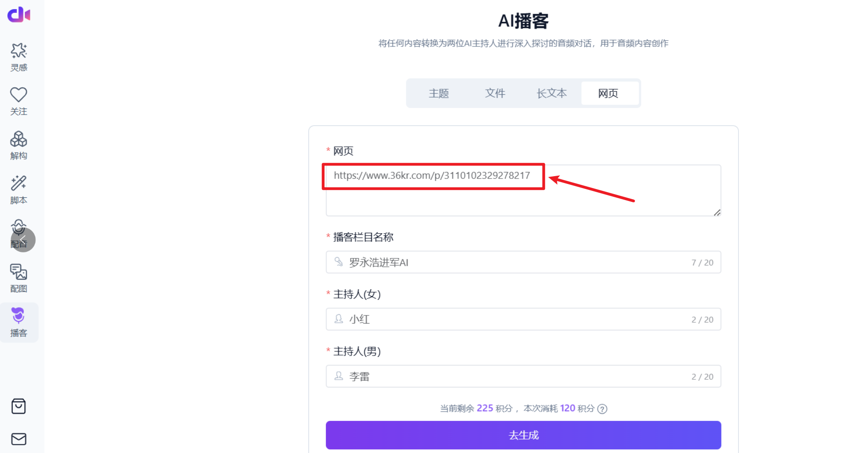
Task: Collapse the left sidebar with the chevron
Action: (24, 240)
